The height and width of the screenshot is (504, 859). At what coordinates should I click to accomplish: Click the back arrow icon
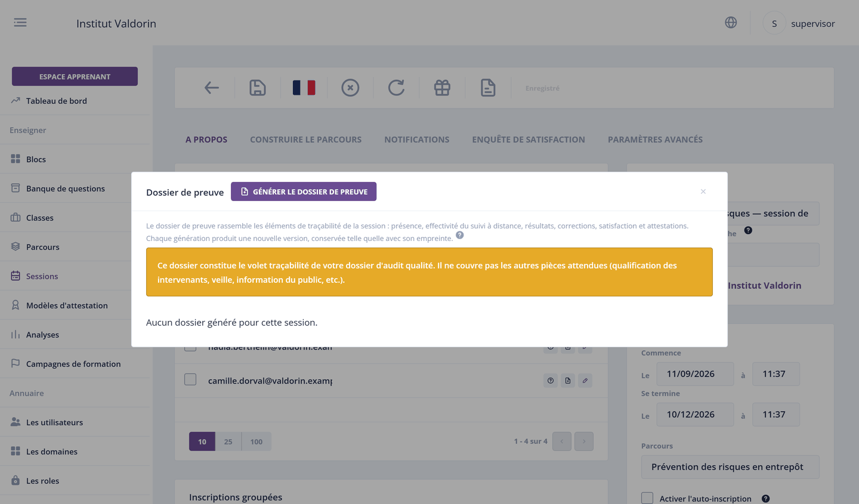pyautogui.click(x=212, y=88)
